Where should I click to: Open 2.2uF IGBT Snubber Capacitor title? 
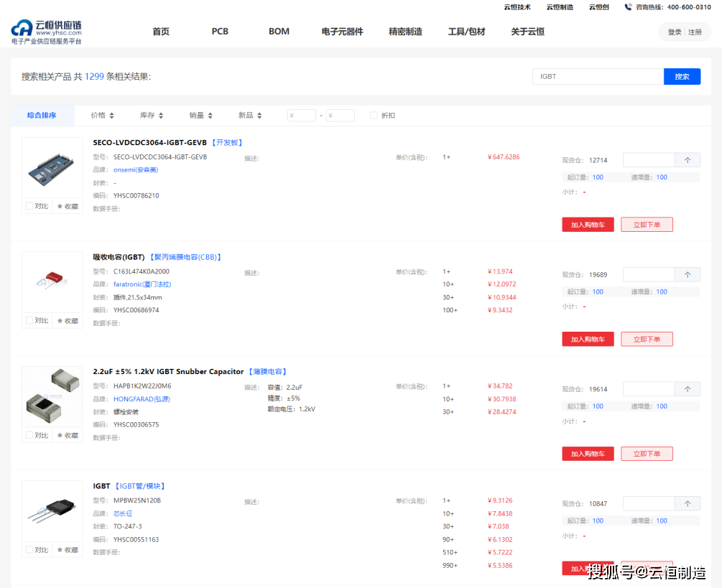click(168, 372)
